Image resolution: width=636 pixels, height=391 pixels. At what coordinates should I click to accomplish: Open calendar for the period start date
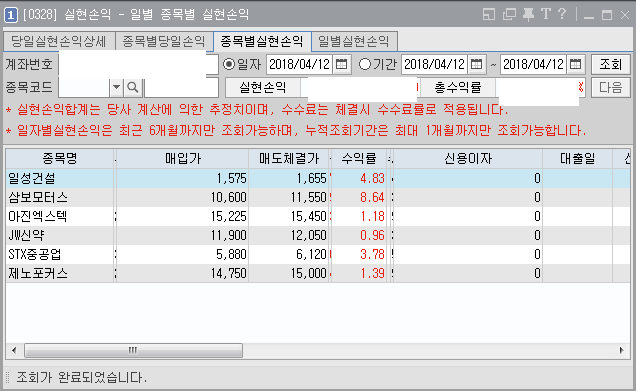click(x=476, y=64)
